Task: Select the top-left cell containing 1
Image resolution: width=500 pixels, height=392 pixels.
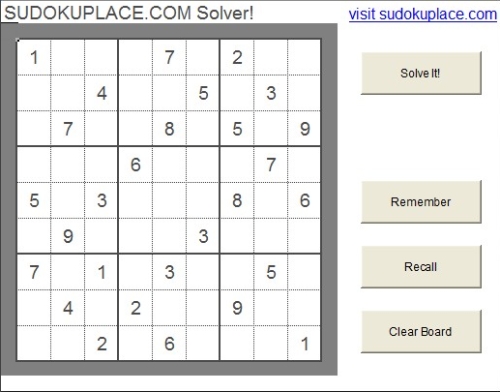Action: (x=34, y=57)
